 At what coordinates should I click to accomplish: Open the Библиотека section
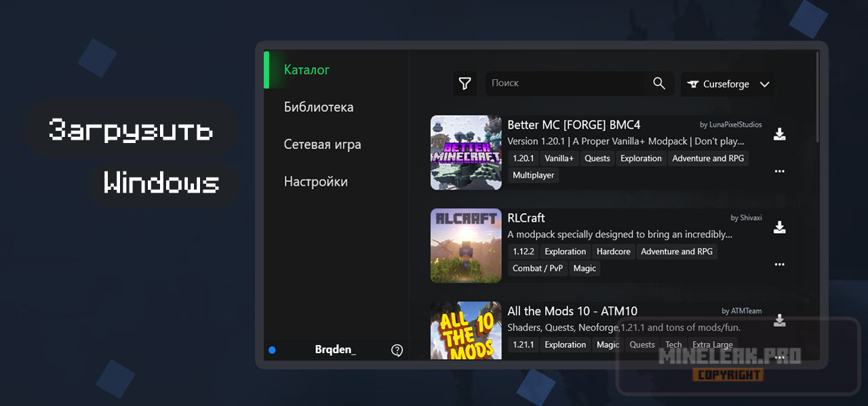point(319,107)
